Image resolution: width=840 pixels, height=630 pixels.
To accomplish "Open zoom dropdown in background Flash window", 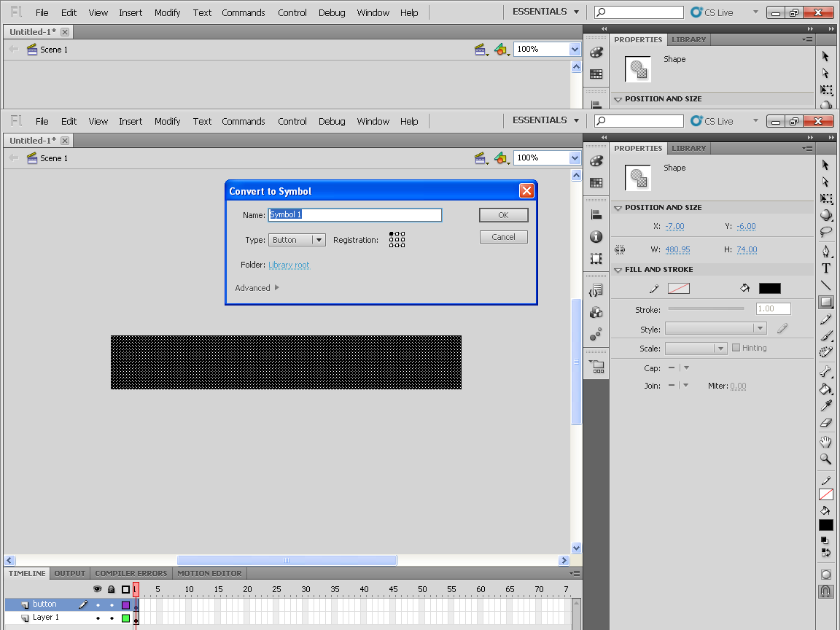I will pyautogui.click(x=575, y=50).
